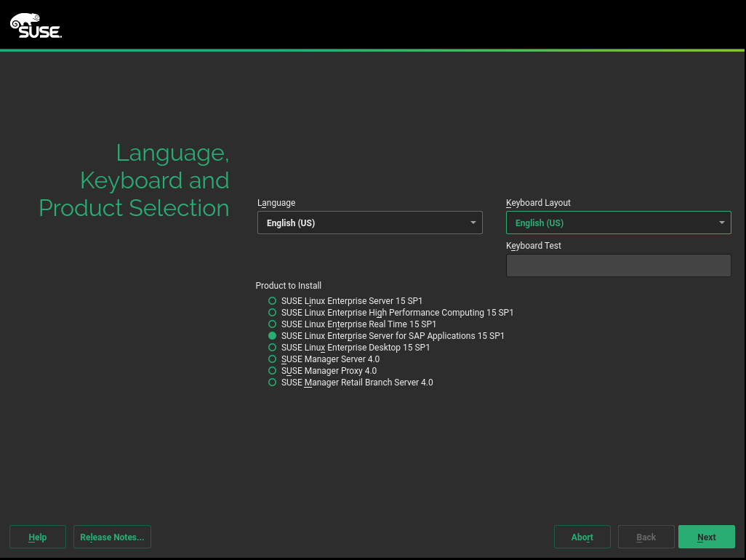The image size is (746, 560).
Task: View the Release Notes
Action: pos(112,537)
